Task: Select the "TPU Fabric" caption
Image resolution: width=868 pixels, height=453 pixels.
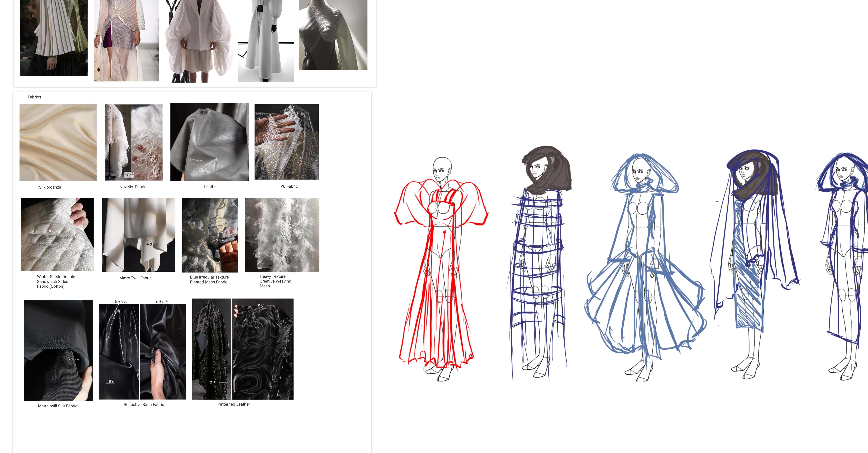Action: point(288,186)
